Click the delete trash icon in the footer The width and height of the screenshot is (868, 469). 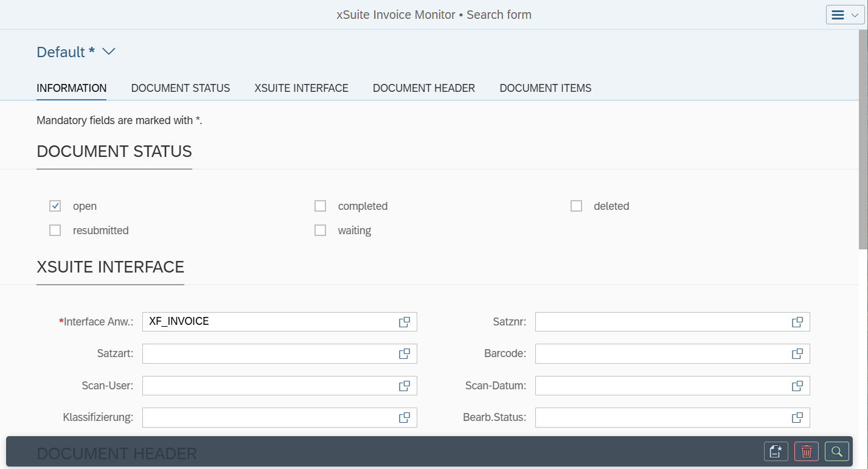click(x=806, y=451)
